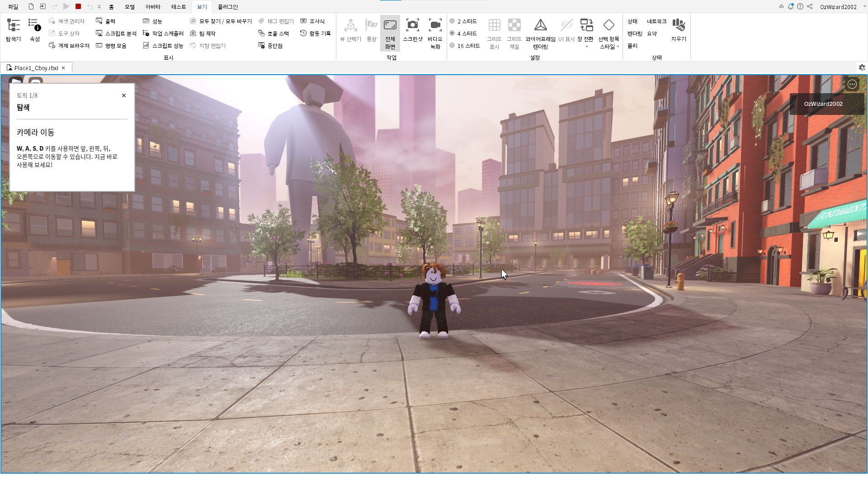This screenshot has width=868, height=480.
Task: Open the 중단점 breakpoints window
Action: 270,46
